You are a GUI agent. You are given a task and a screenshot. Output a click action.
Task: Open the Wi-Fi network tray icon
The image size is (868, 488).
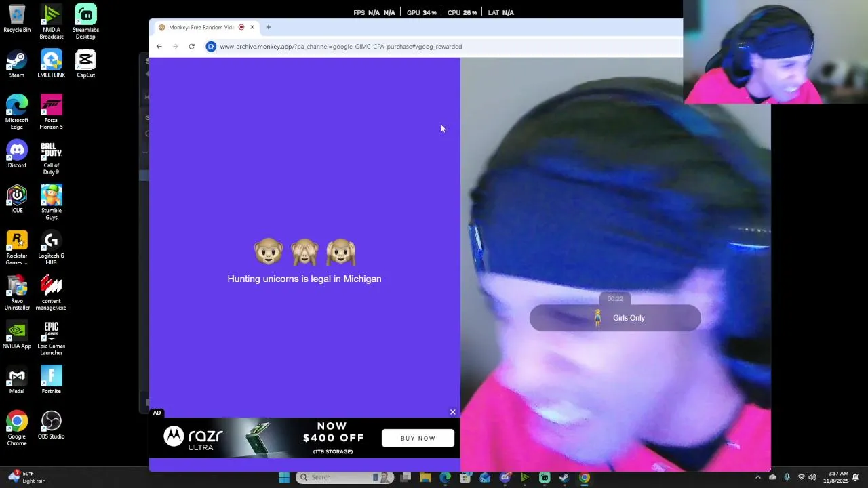pos(801,477)
